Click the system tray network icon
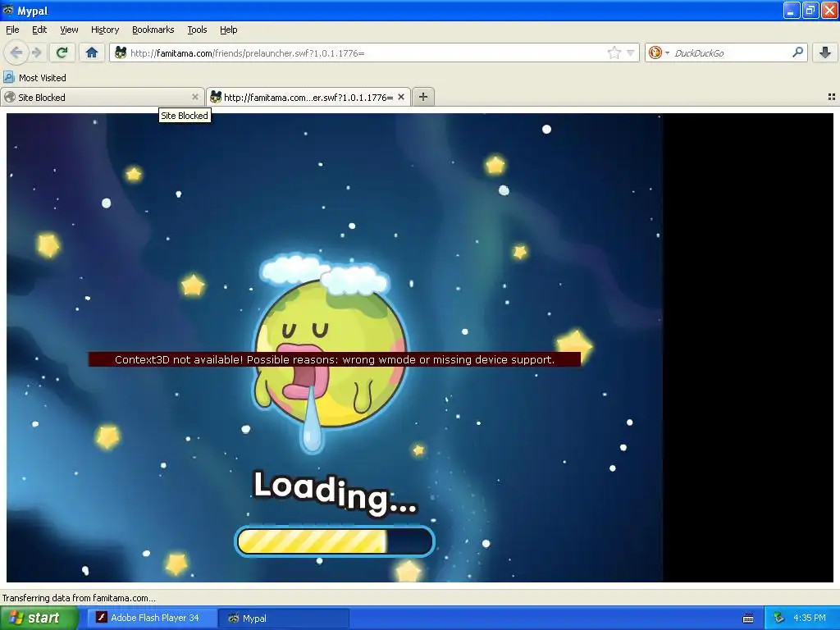This screenshot has height=630, width=840. coord(779,618)
